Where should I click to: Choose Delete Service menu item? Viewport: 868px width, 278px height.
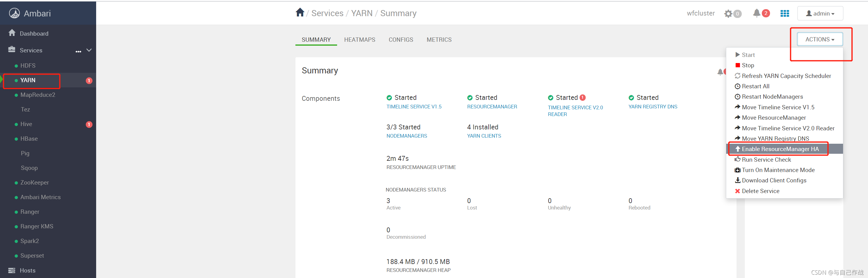[x=784, y=191]
